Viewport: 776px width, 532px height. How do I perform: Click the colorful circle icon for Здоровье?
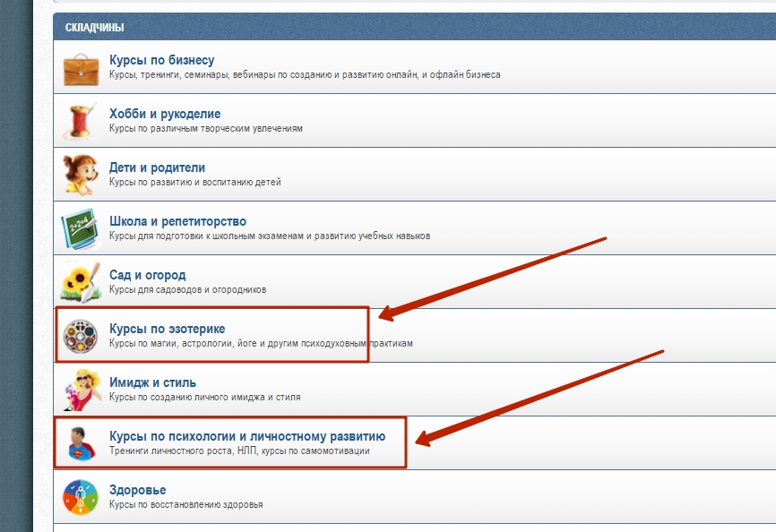pyautogui.click(x=80, y=497)
